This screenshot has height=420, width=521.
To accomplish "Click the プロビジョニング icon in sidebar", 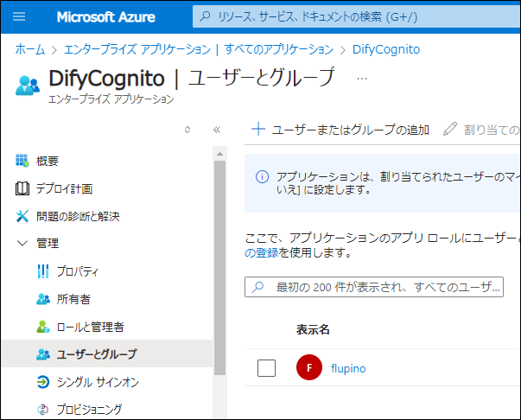I will point(43,410).
